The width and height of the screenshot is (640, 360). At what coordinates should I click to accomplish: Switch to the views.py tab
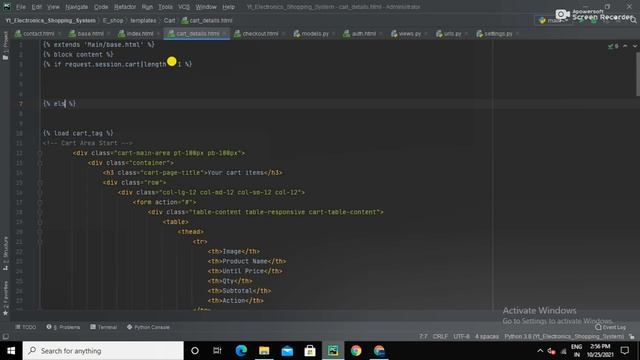(409, 33)
